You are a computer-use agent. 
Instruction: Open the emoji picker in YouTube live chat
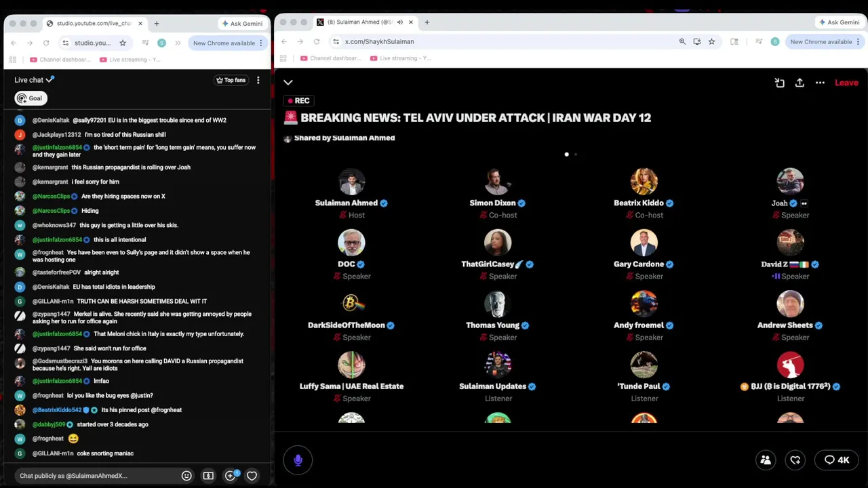(x=186, y=476)
